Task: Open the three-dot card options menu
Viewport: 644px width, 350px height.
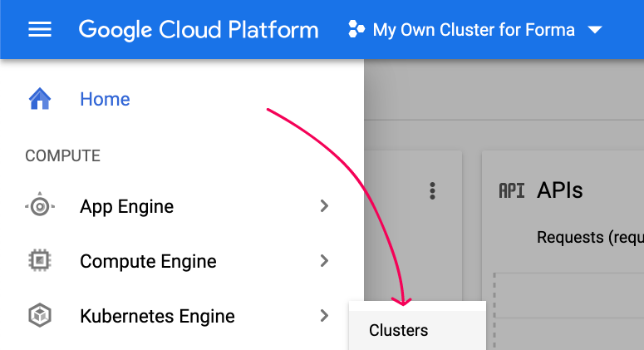Action: point(432,191)
